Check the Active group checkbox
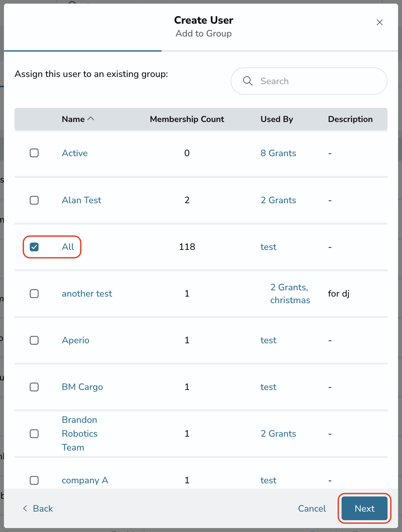The width and height of the screenshot is (402, 532). (34, 153)
